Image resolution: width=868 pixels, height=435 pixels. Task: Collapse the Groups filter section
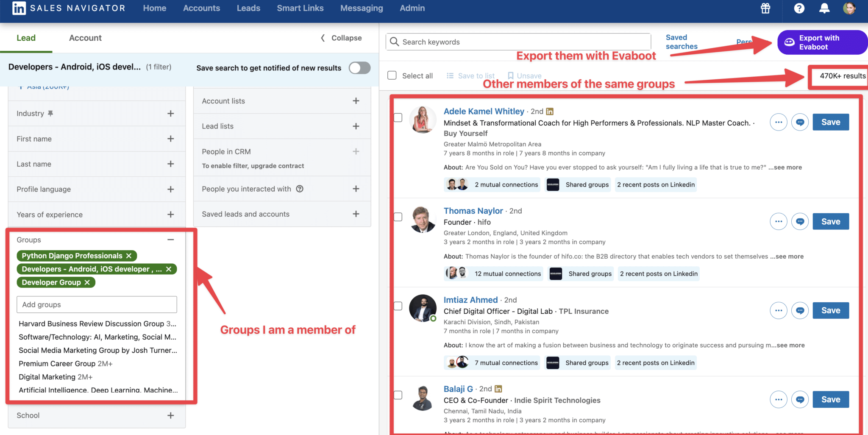[x=171, y=240]
